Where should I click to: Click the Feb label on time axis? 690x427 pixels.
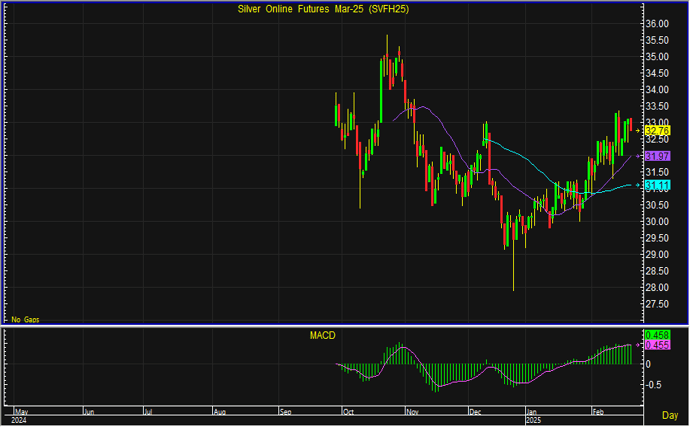[x=600, y=410]
